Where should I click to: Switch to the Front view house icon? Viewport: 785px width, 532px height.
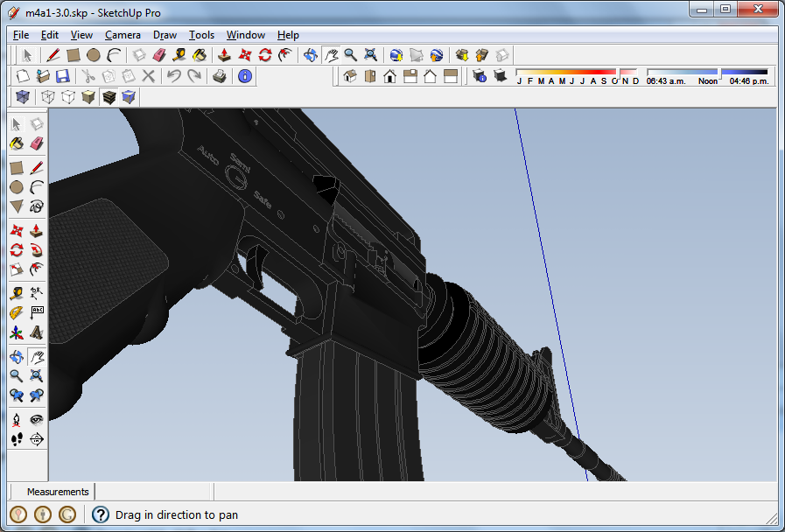point(390,76)
